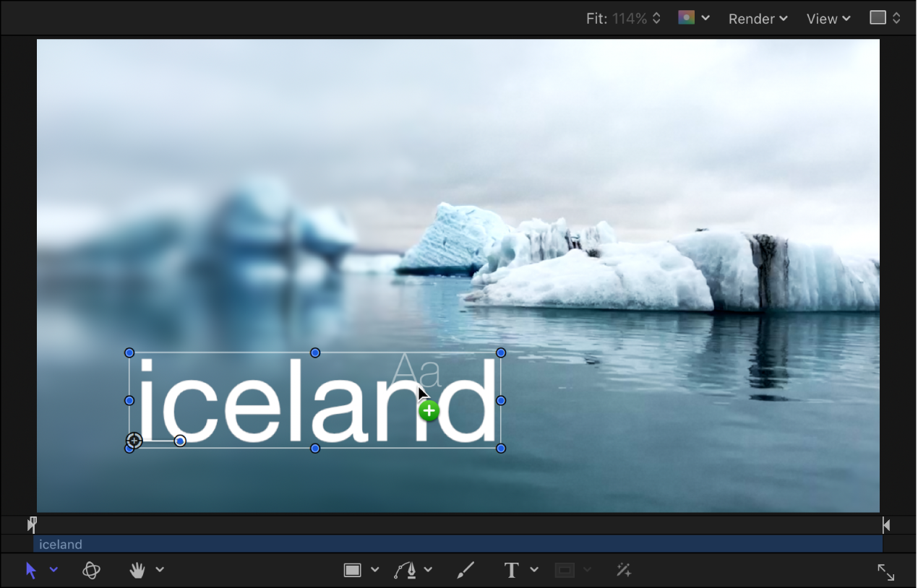Open the Text tool dropdown arrow
Image resolution: width=918 pixels, height=588 pixels.
(x=533, y=570)
